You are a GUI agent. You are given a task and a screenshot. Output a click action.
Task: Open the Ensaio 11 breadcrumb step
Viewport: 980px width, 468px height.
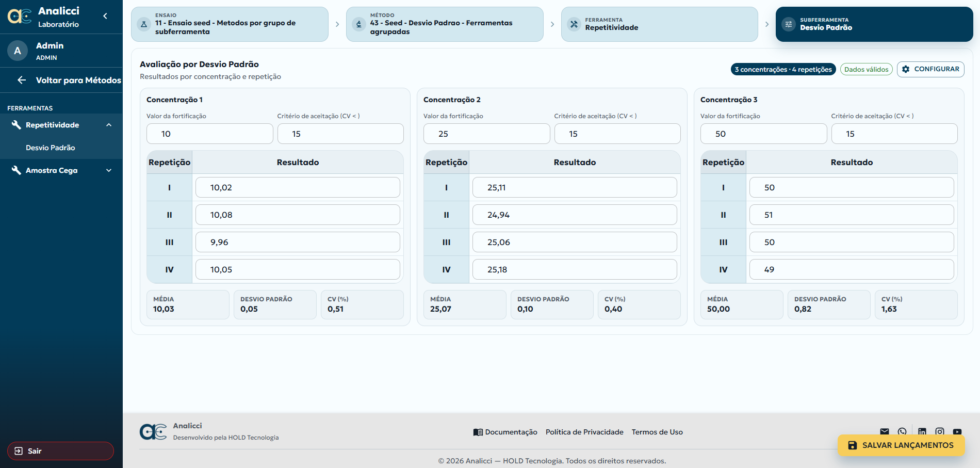coord(230,24)
